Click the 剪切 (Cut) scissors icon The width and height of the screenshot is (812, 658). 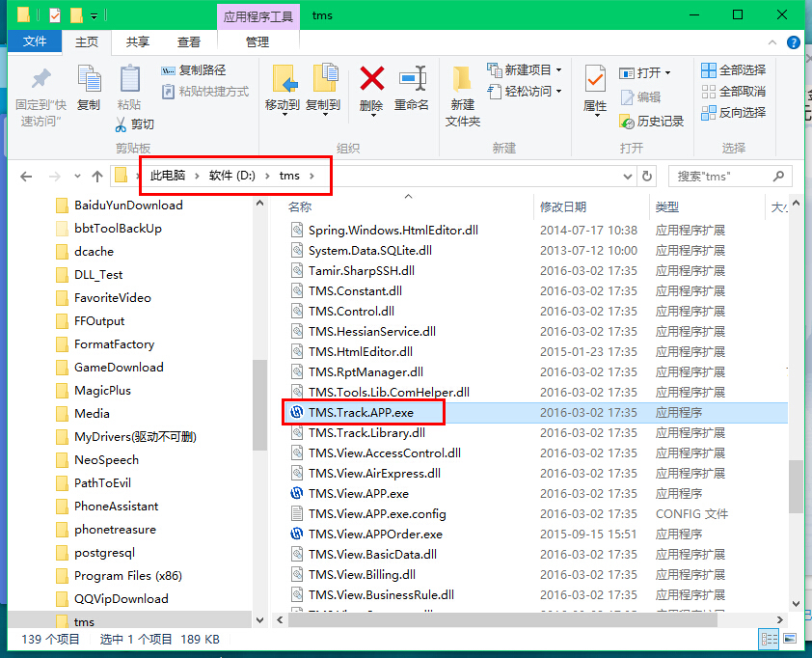[122, 124]
